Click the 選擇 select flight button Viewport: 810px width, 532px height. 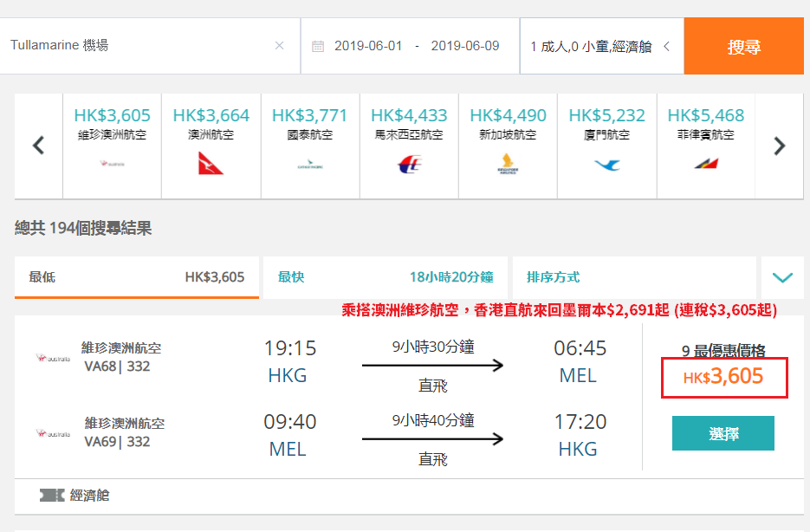(723, 433)
